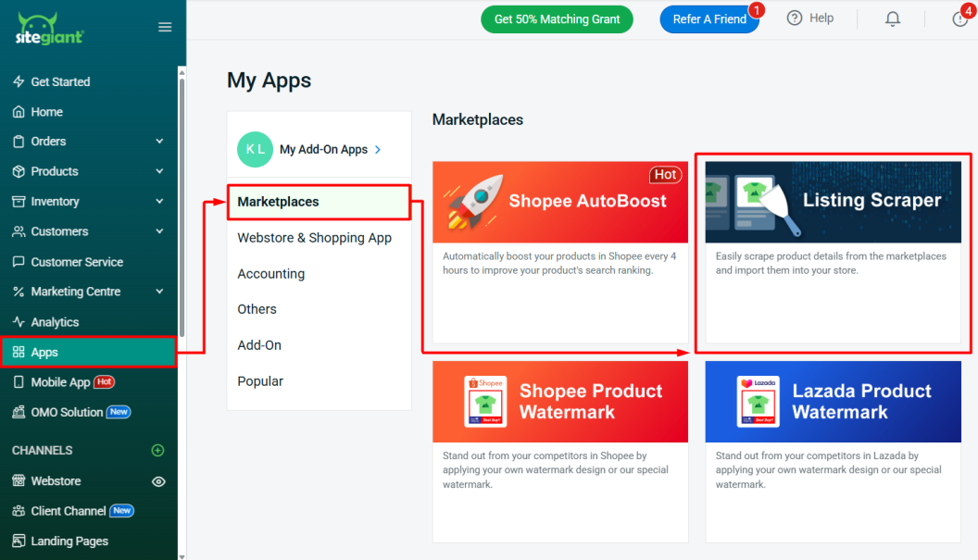
Task: Select the Marketplaces category
Action: (x=319, y=202)
